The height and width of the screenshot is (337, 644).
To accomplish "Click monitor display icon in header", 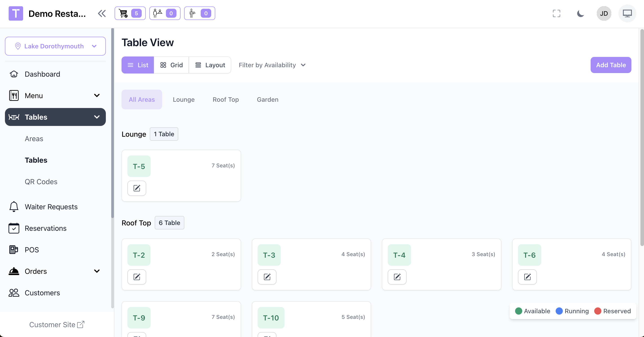I will point(627,13).
